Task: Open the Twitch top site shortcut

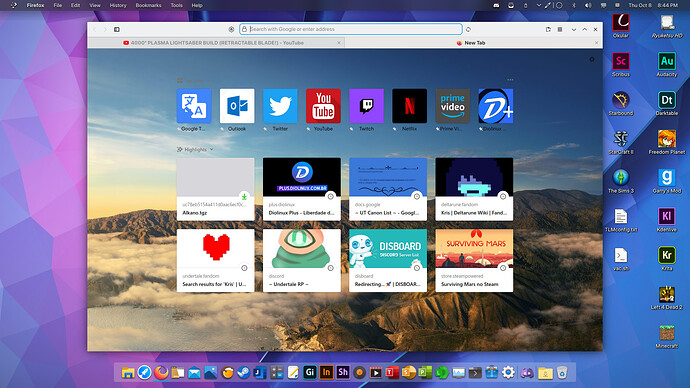Action: 366,106
